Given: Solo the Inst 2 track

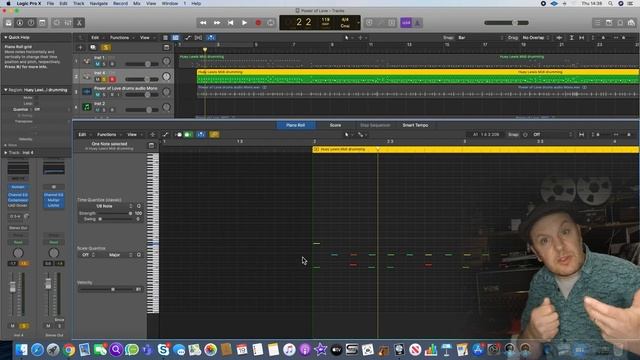Looking at the screenshot, I should pos(104,110).
